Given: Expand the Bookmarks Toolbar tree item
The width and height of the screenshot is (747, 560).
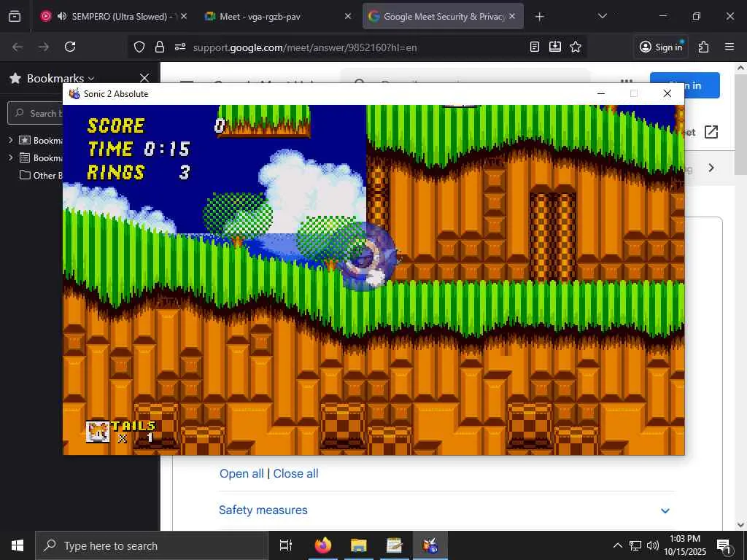Looking at the screenshot, I should pos(10,140).
